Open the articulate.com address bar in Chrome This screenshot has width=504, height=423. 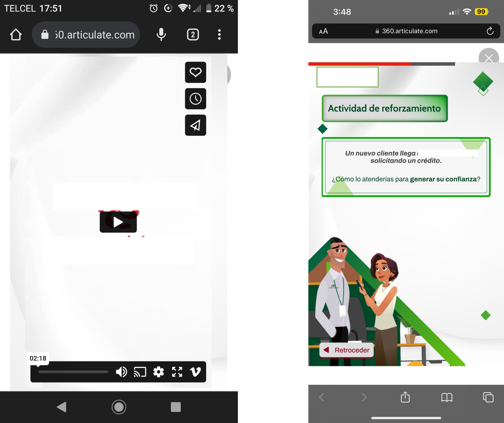point(86,34)
